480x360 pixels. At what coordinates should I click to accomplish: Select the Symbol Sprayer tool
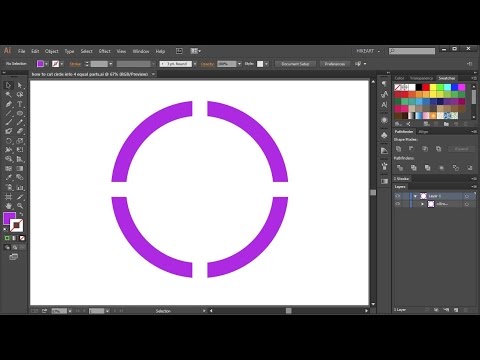(8, 187)
